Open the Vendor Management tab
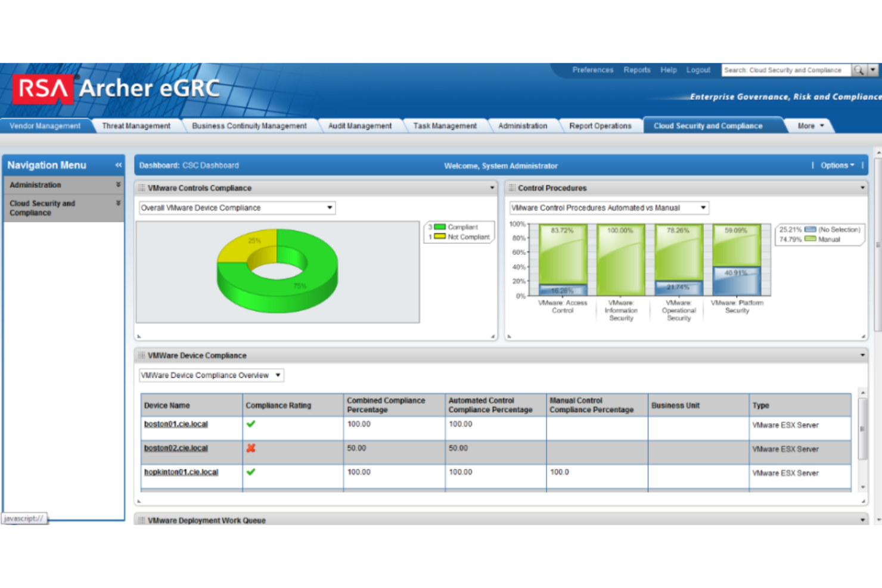This screenshot has width=882, height=588. pyautogui.click(x=45, y=126)
